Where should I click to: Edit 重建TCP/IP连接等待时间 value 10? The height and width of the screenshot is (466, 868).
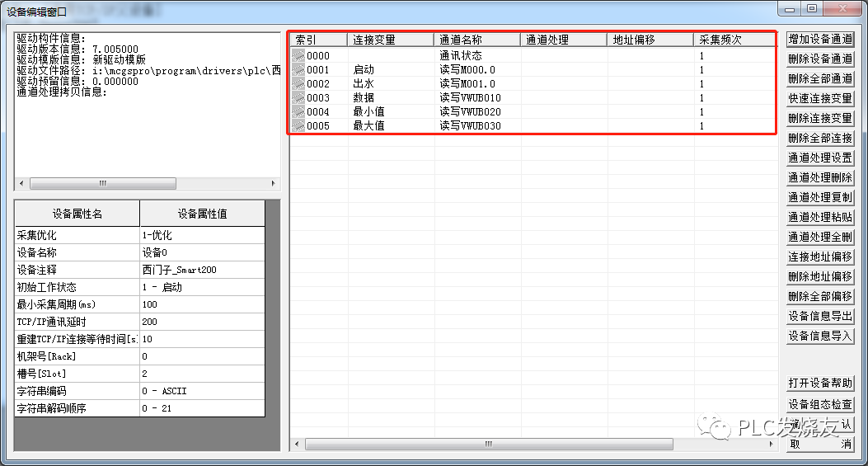point(202,339)
